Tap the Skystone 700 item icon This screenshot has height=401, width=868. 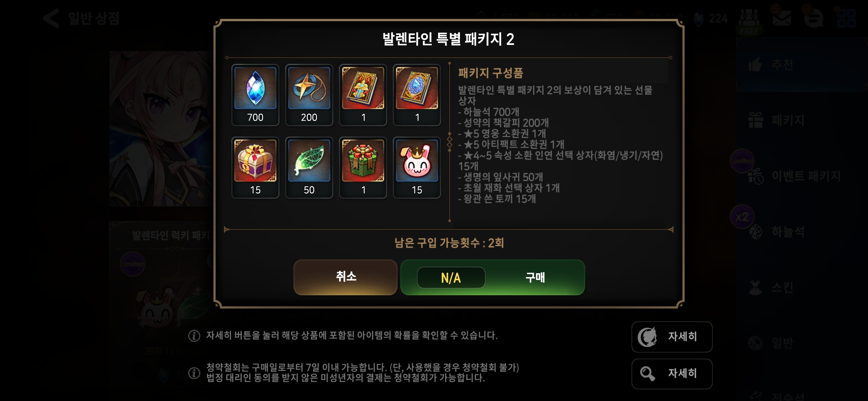coord(255,95)
